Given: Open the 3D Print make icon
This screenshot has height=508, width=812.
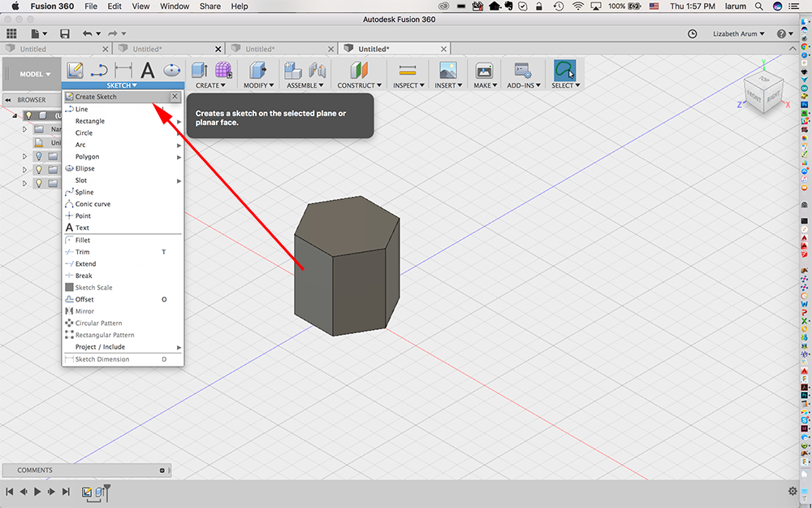Looking at the screenshot, I should (x=484, y=70).
